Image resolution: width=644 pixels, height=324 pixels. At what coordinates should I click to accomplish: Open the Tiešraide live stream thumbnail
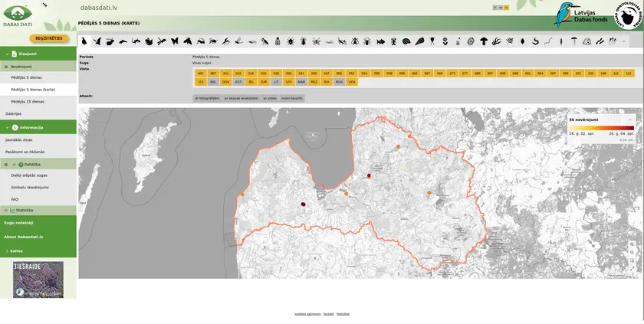pyautogui.click(x=38, y=280)
